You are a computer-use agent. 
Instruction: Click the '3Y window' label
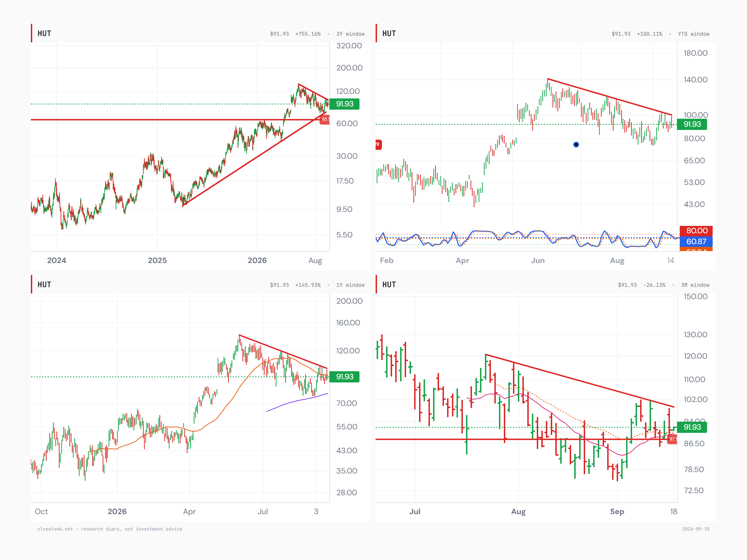350,34
